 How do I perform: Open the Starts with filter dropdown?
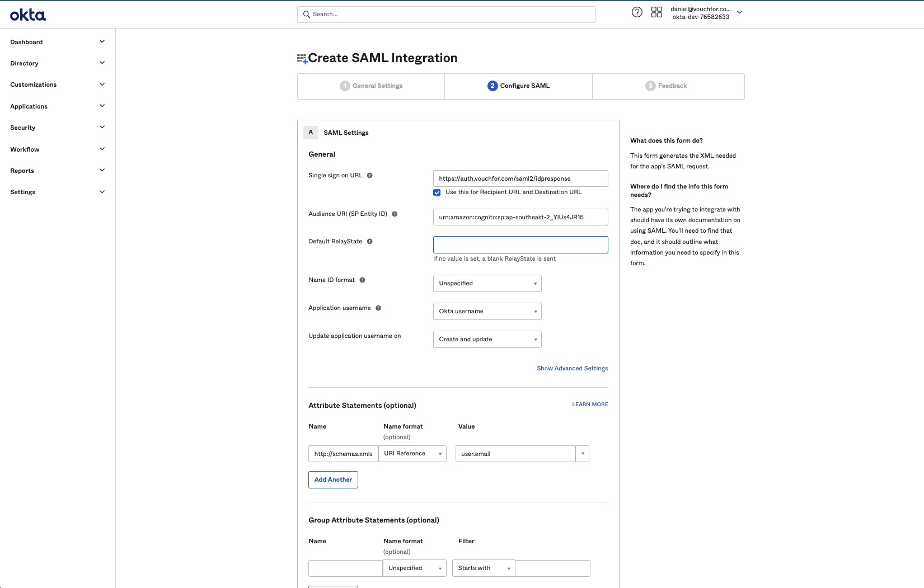click(484, 568)
